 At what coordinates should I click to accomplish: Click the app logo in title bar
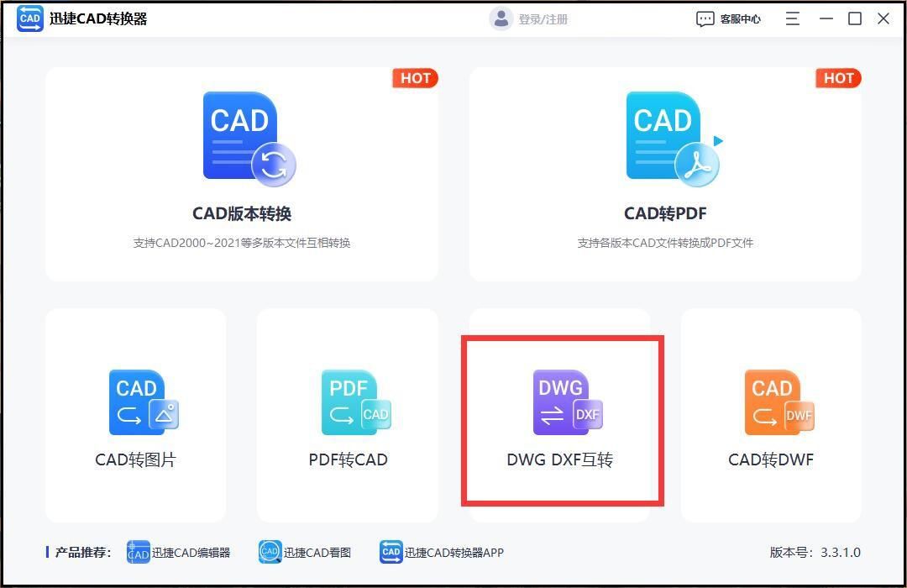coord(29,18)
